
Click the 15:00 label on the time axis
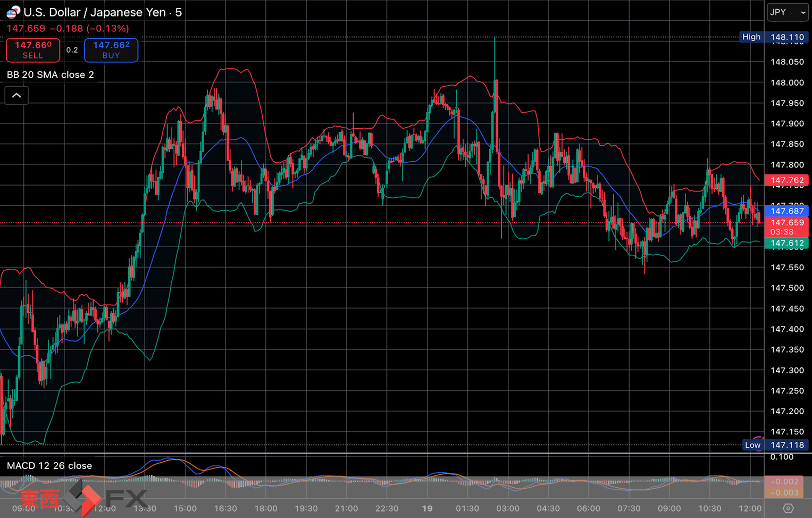(x=185, y=508)
